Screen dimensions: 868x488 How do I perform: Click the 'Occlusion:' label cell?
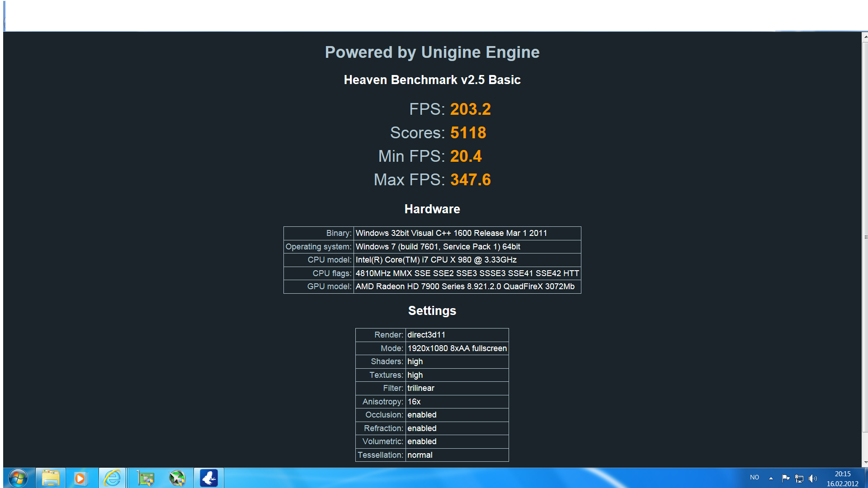click(381, 415)
